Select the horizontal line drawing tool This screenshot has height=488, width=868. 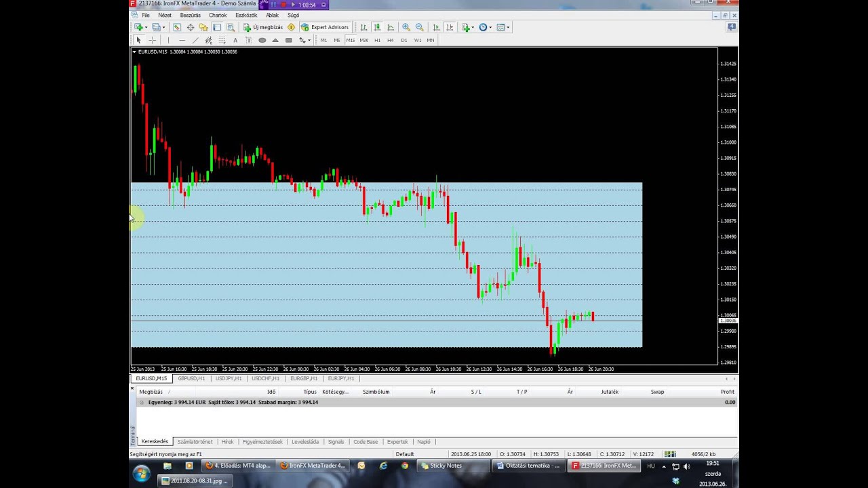pyautogui.click(x=182, y=40)
